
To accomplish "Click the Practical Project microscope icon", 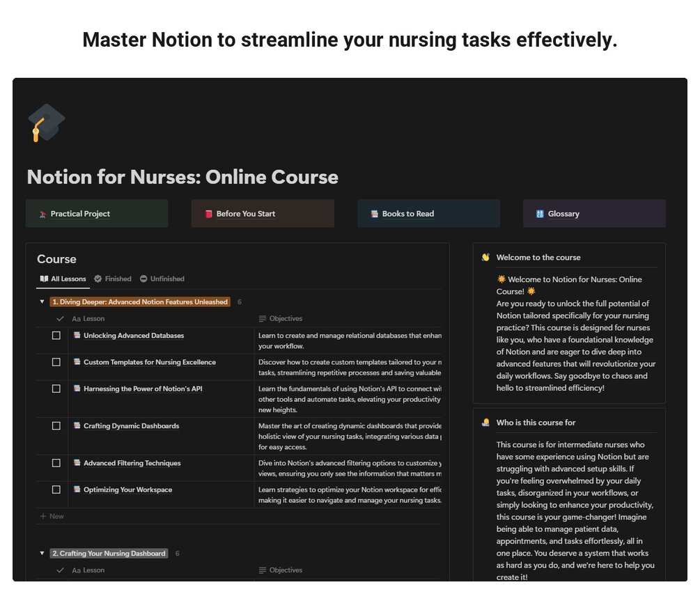I will point(43,214).
